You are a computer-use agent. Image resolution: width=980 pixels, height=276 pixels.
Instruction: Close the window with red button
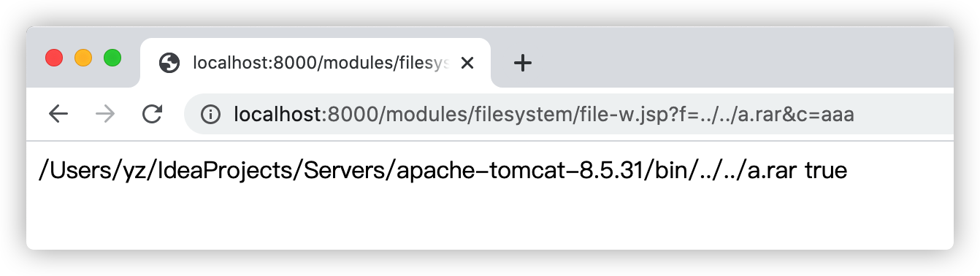(x=54, y=58)
